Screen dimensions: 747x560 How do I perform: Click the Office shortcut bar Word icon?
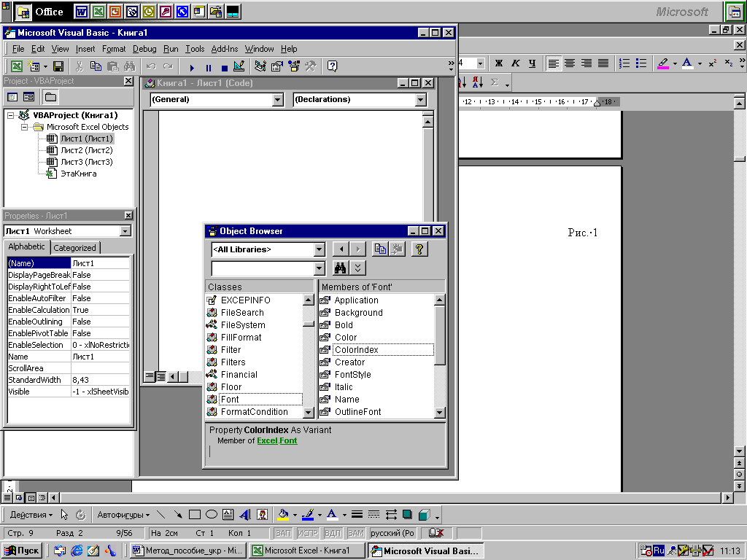82,12
